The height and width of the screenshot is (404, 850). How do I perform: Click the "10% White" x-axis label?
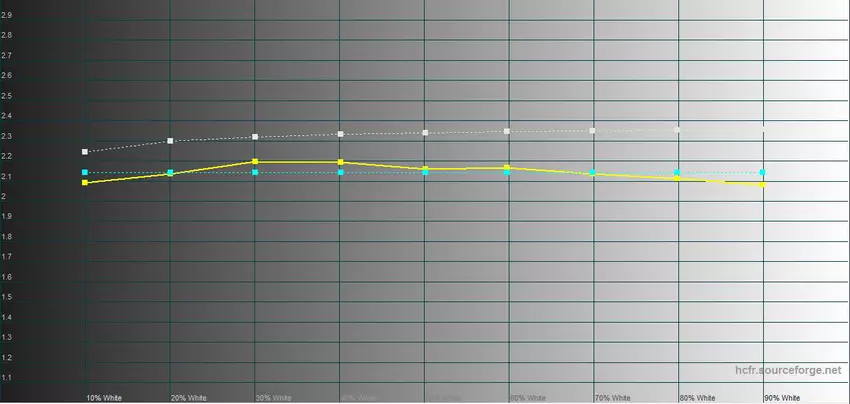[103, 397]
